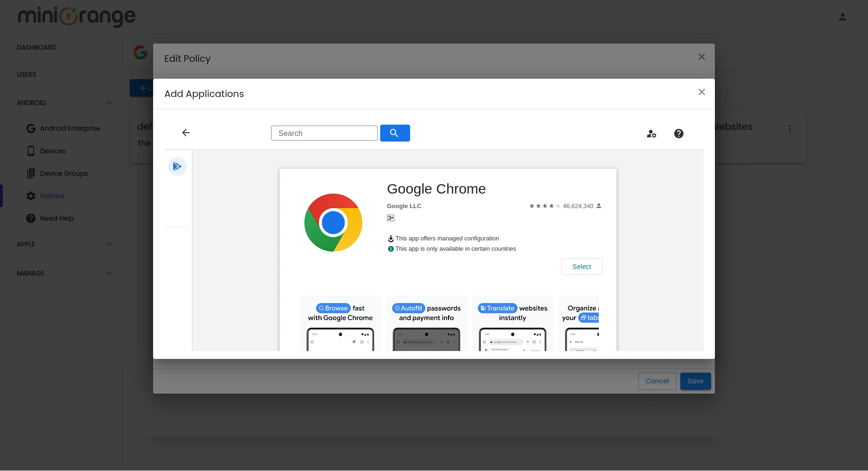Open the Play store help icon
Viewport: 868px width, 471px height.
pos(678,134)
